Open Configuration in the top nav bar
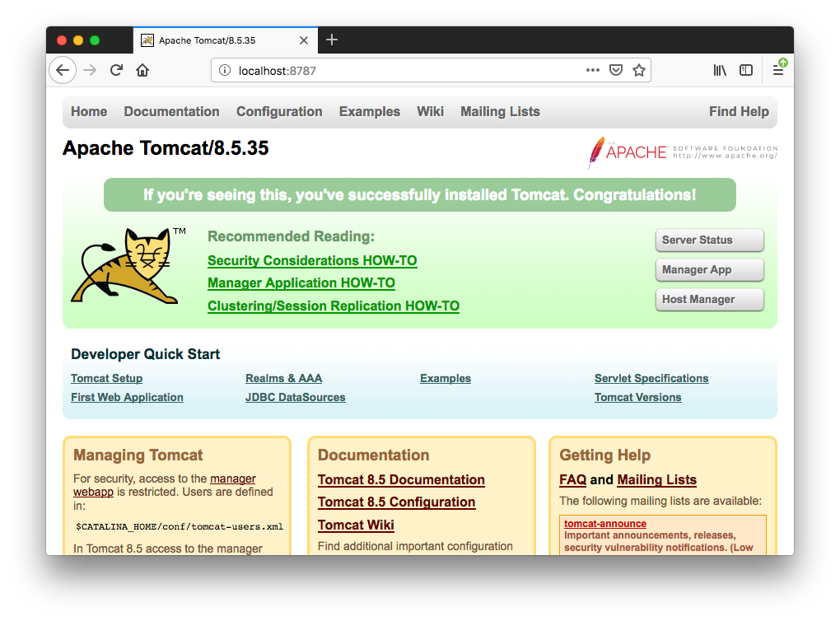Viewport: 840px width, 621px height. (x=279, y=111)
